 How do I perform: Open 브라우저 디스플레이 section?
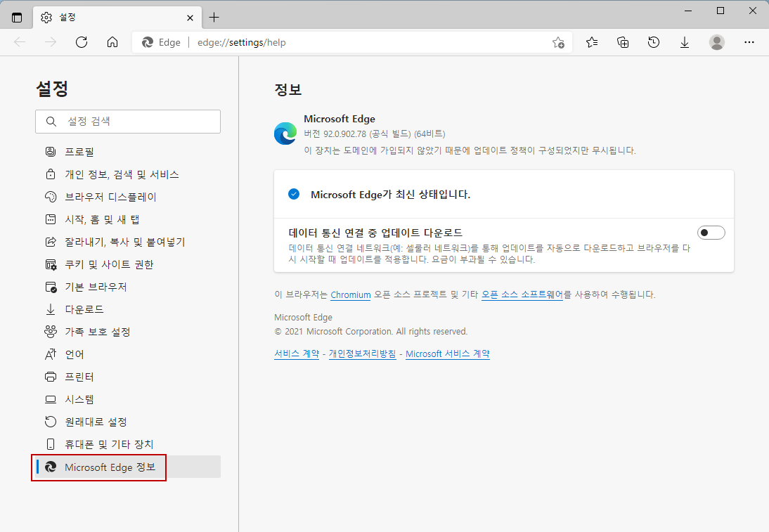click(128, 197)
